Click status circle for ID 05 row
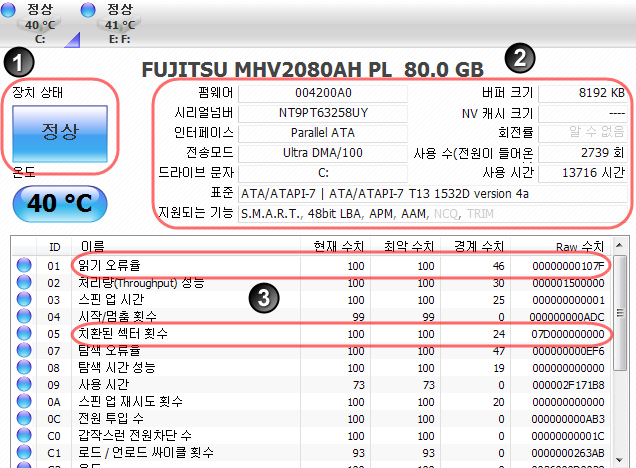 tap(24, 333)
